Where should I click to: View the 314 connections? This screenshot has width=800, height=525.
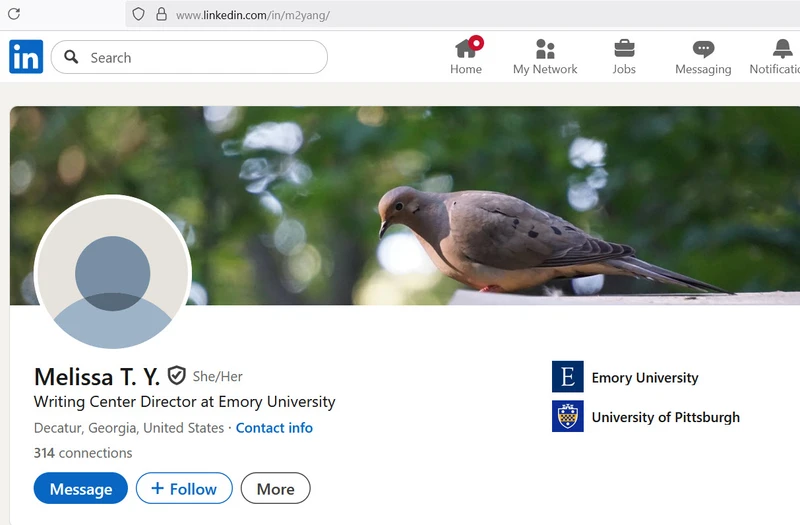coord(83,453)
